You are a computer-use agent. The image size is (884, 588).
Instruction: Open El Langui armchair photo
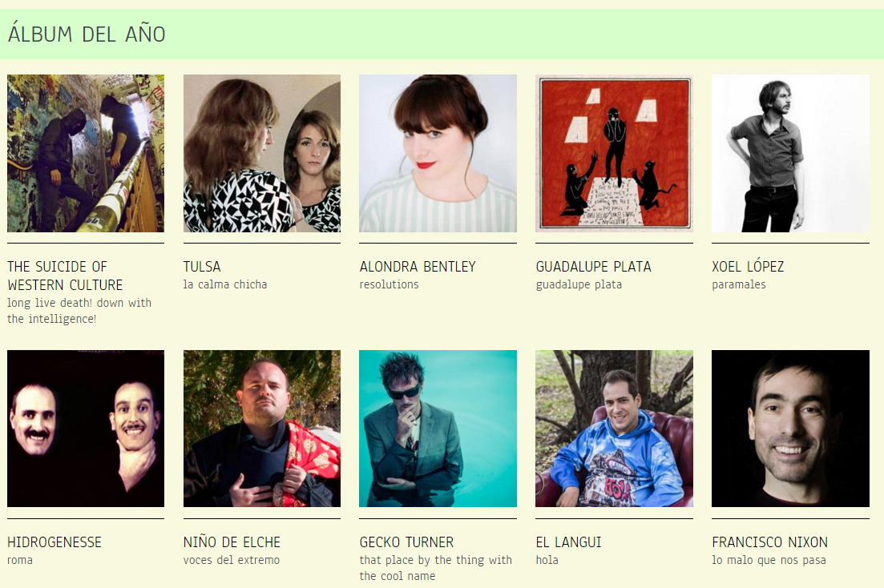614,429
